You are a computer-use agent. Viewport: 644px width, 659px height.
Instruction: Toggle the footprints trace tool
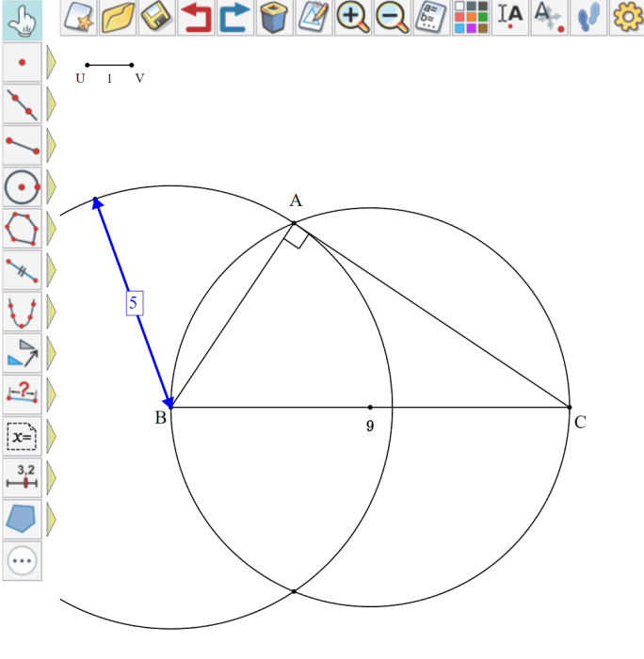pyautogui.click(x=588, y=18)
